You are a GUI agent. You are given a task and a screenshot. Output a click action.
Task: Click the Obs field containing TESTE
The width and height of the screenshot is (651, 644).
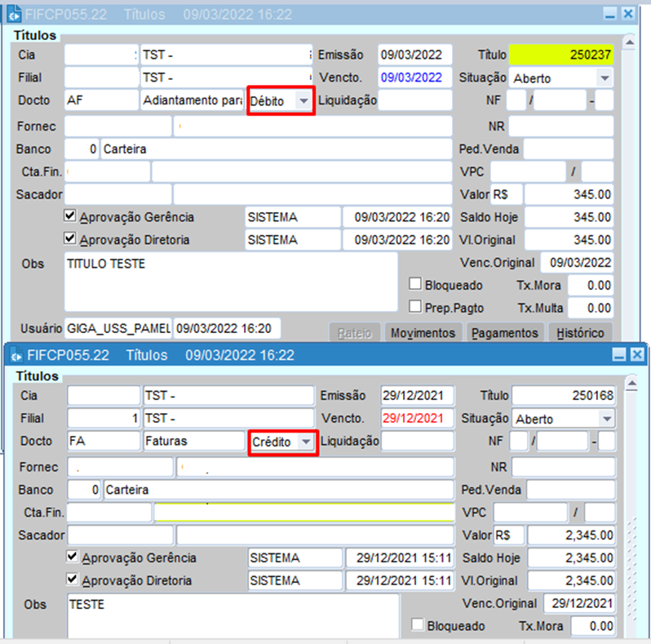point(233,615)
